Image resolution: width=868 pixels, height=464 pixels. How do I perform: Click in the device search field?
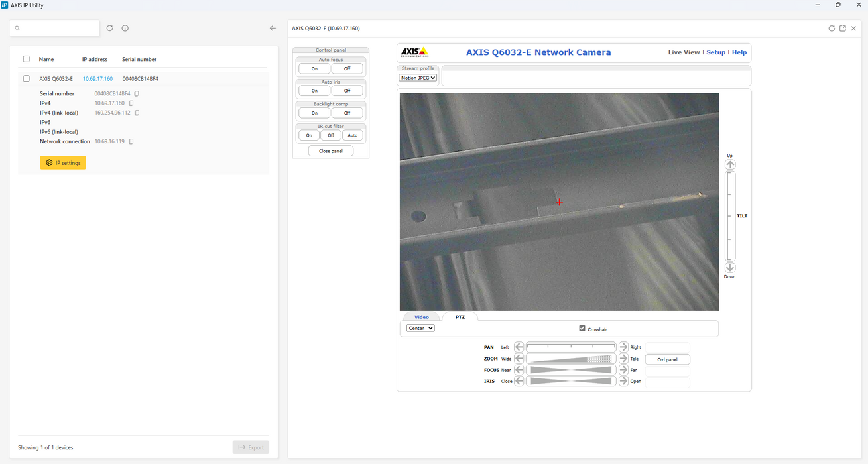click(x=54, y=29)
